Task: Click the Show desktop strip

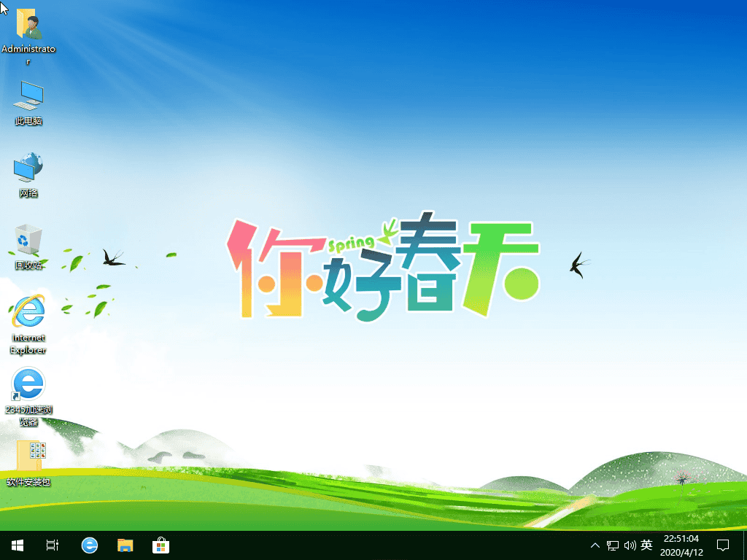Action: [x=745, y=545]
